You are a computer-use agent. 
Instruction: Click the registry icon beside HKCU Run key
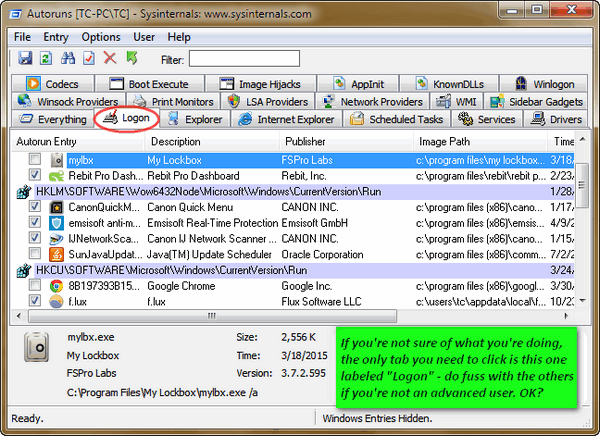24,270
